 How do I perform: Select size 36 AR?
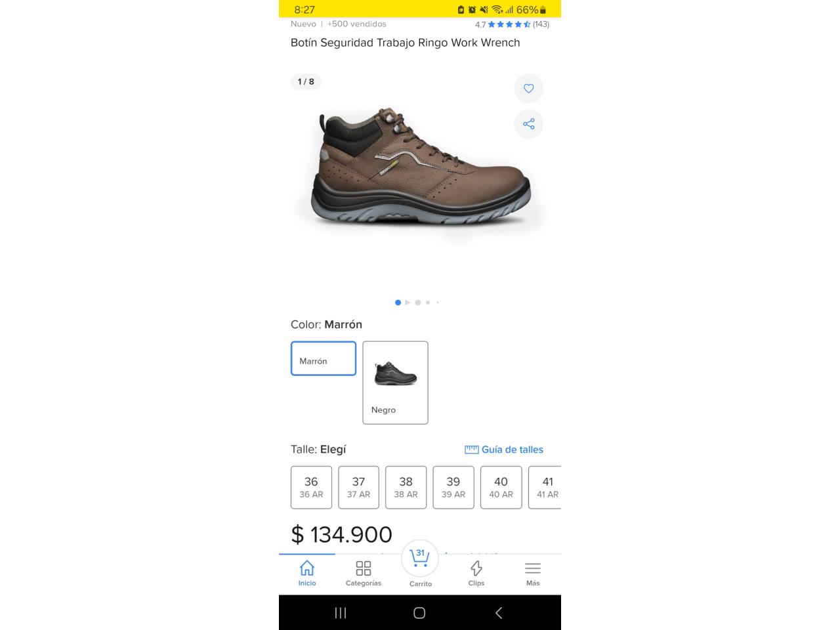312,488
